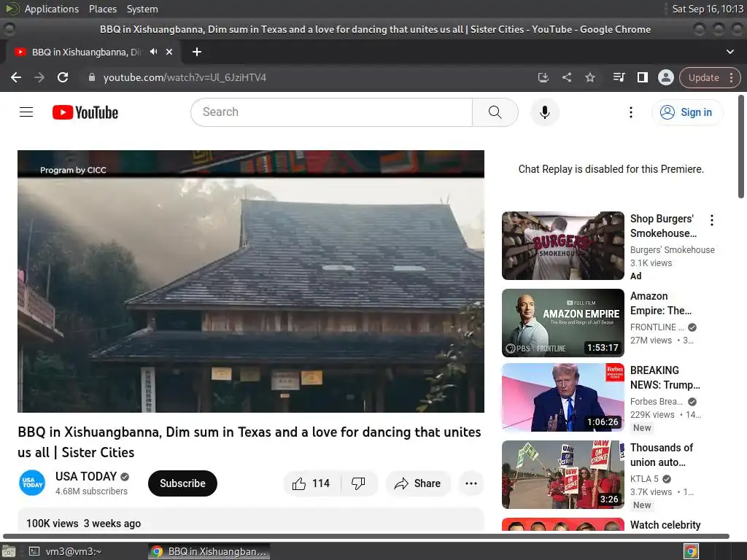Click show desktop icon in taskbar
The image size is (747, 560).
pos(9,551)
